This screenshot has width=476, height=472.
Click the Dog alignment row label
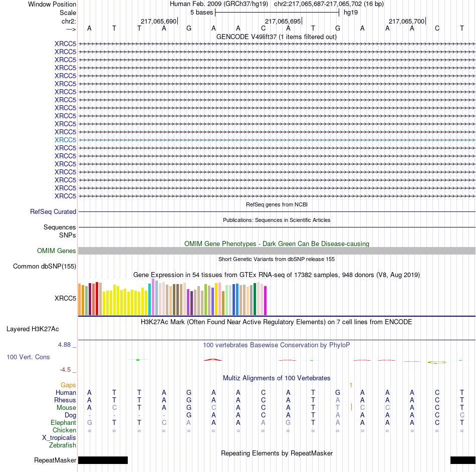(x=71, y=415)
